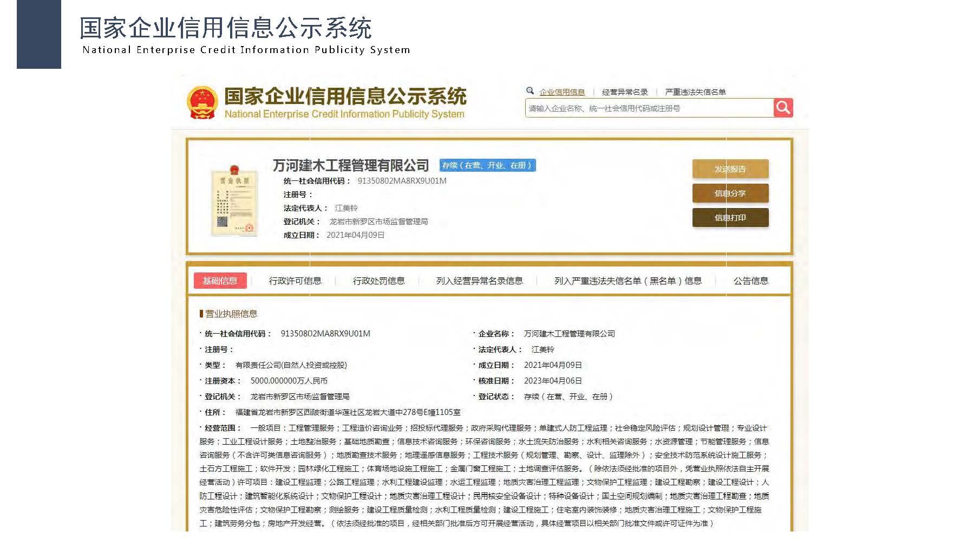Click the small magnifier beside 企业信用信息
This screenshot has height=552, width=980.
[530, 91]
